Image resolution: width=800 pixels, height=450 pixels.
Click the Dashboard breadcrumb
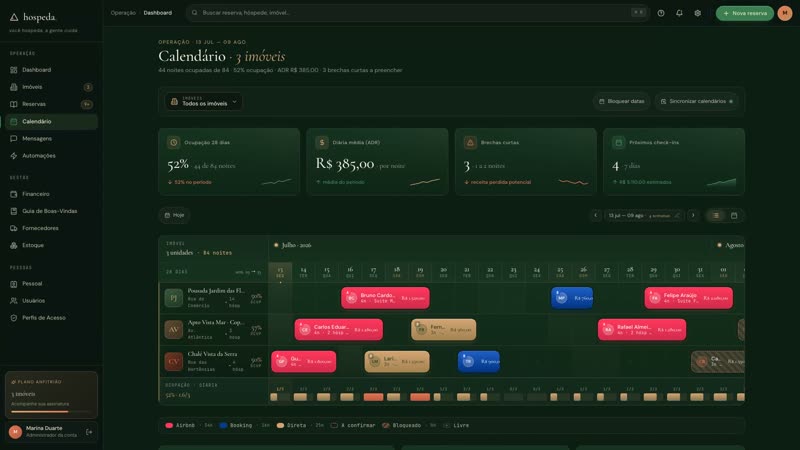(158, 13)
